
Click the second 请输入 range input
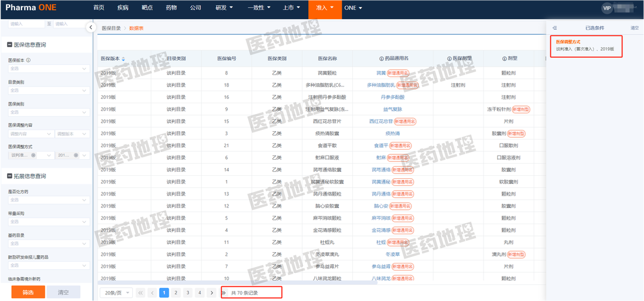click(71, 24)
